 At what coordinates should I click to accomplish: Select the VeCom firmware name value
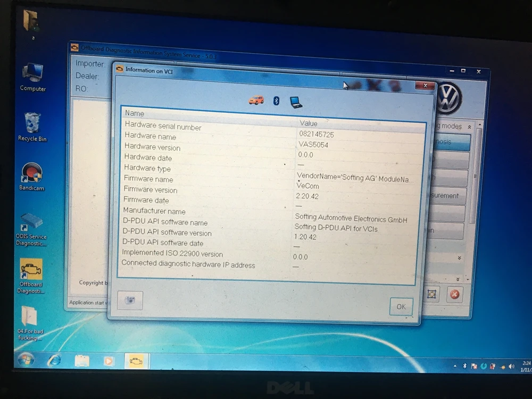tap(307, 186)
